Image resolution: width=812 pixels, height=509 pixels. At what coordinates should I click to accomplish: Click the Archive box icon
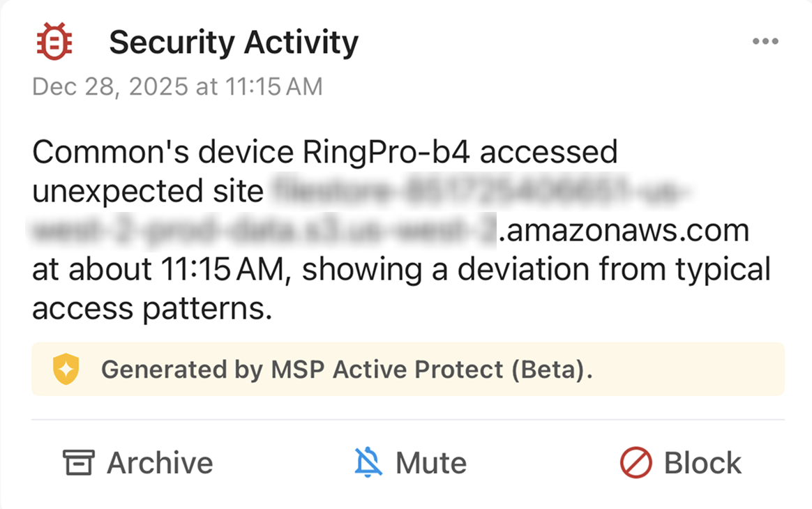[x=78, y=463]
